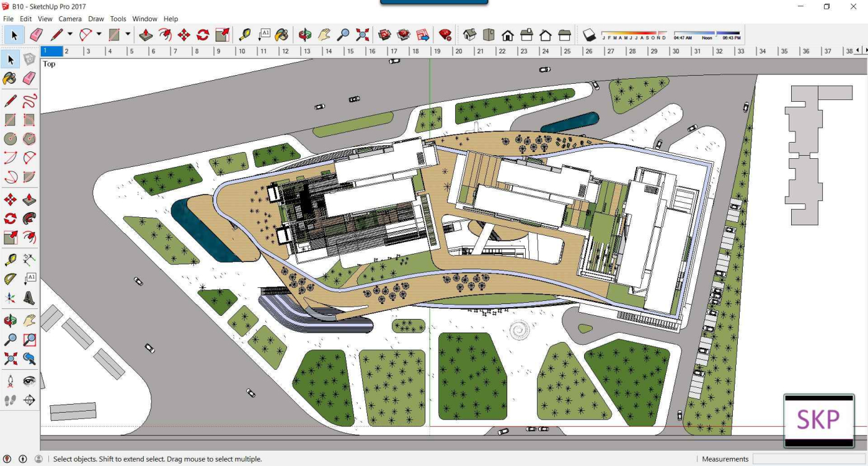Screen dimensions: 868x466
Task: Click the Measurements input box
Action: (x=807, y=459)
